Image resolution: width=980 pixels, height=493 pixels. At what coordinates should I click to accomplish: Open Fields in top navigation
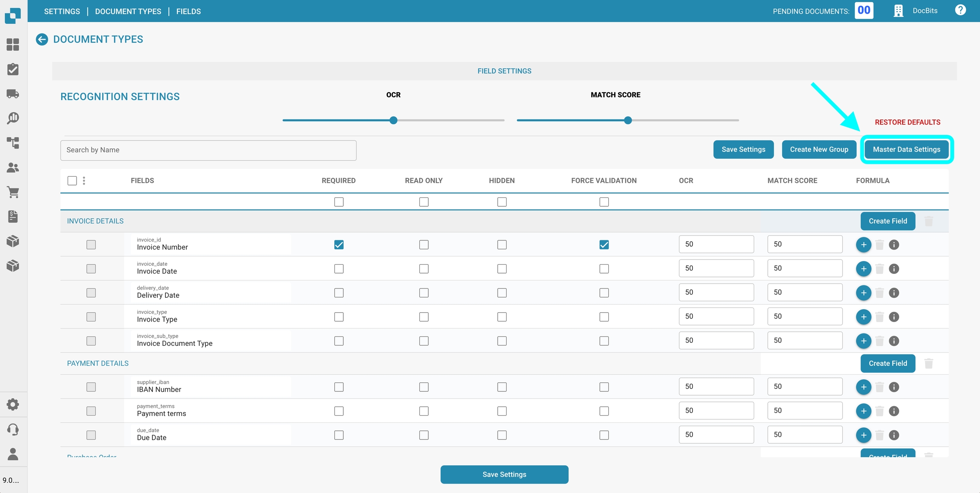pos(188,11)
